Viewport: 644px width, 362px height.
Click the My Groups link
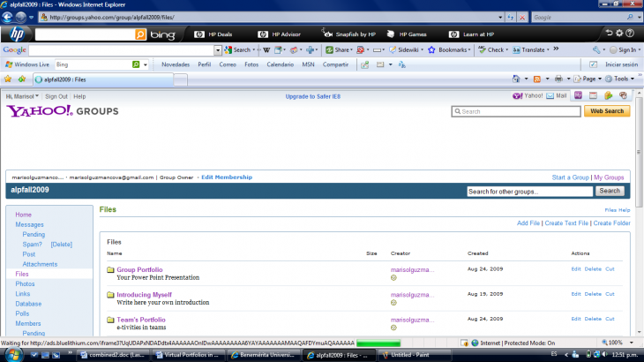click(609, 177)
